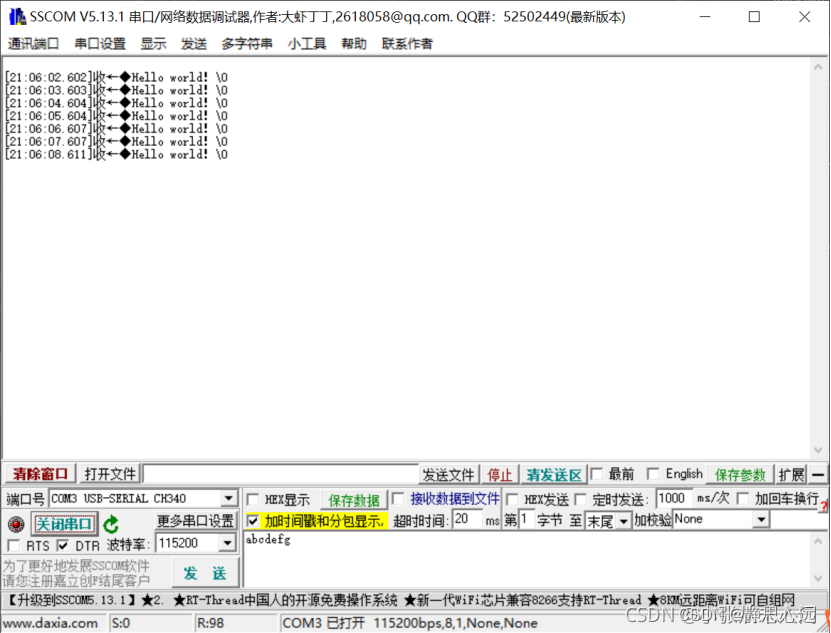
Task: Click the green refresh ports icon
Action: [110, 523]
